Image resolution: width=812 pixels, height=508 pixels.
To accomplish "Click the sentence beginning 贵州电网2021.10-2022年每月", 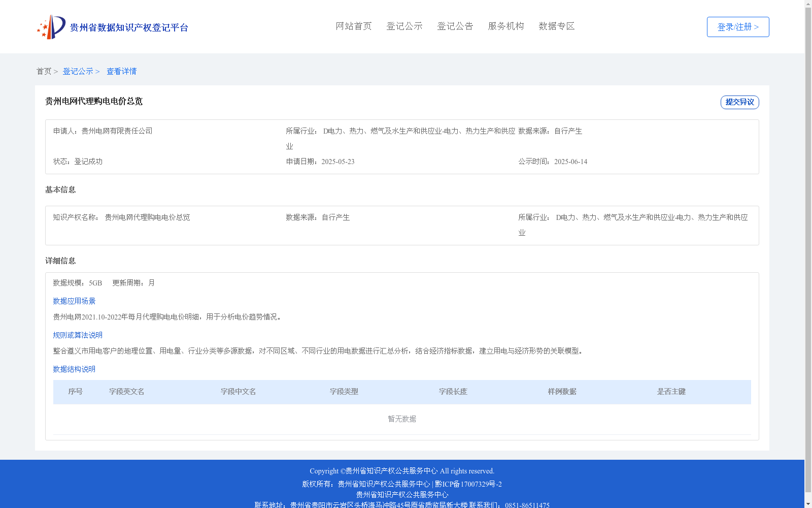I will click(x=167, y=317).
